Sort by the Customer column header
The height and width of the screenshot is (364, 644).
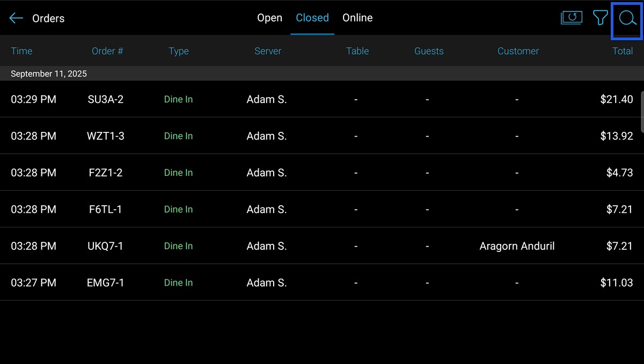[518, 51]
